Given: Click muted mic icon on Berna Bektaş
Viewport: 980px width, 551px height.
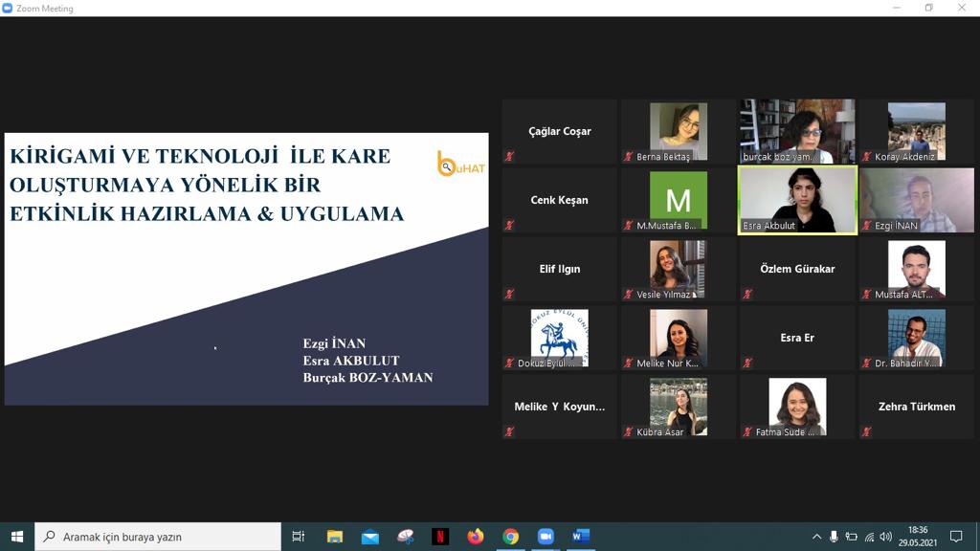Looking at the screenshot, I should point(629,156).
